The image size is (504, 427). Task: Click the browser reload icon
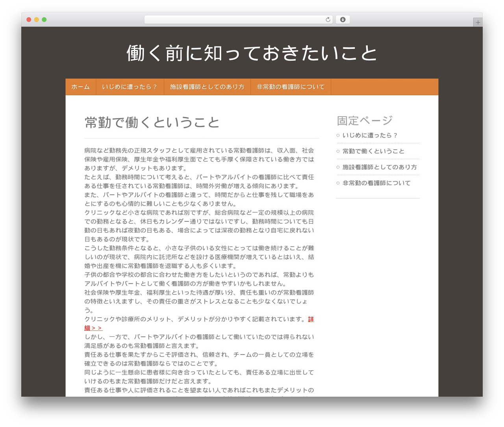[x=328, y=20]
